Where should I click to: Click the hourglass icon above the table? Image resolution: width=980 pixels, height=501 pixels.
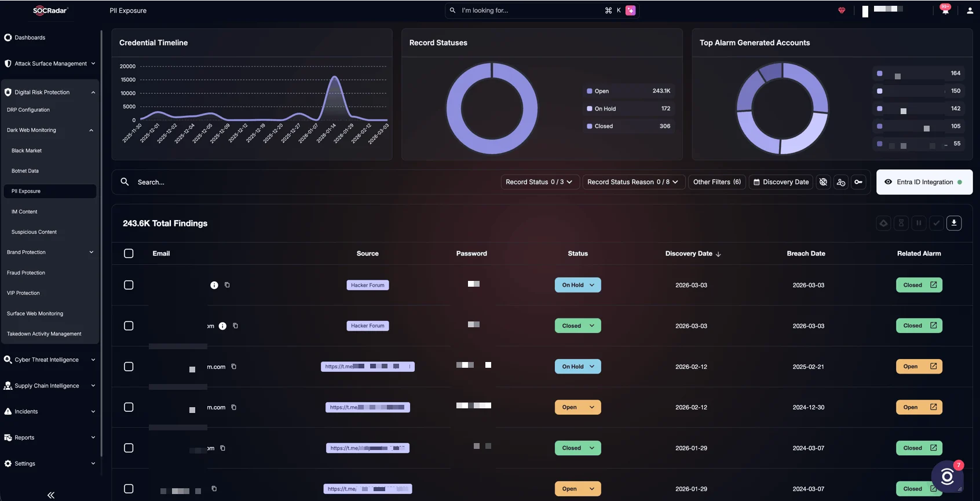pos(901,223)
